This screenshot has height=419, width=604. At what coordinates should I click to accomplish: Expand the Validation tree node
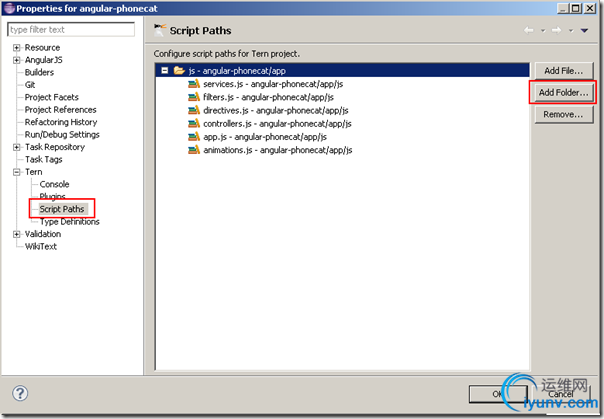point(16,234)
